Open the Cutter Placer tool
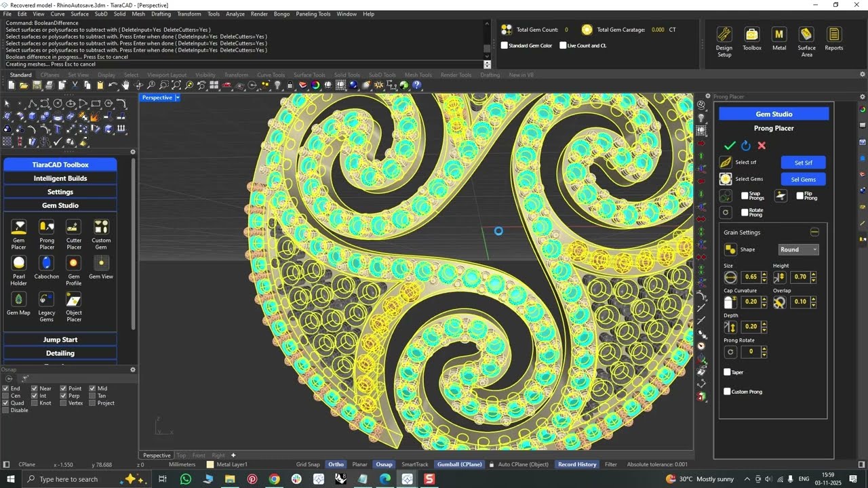The width and height of the screenshot is (868, 488). pos(73,234)
